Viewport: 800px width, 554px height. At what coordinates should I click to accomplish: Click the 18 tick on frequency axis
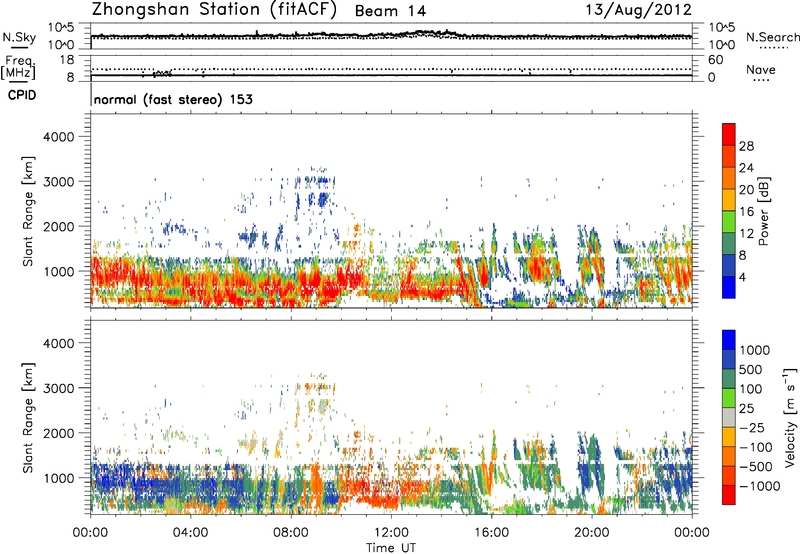click(x=67, y=60)
